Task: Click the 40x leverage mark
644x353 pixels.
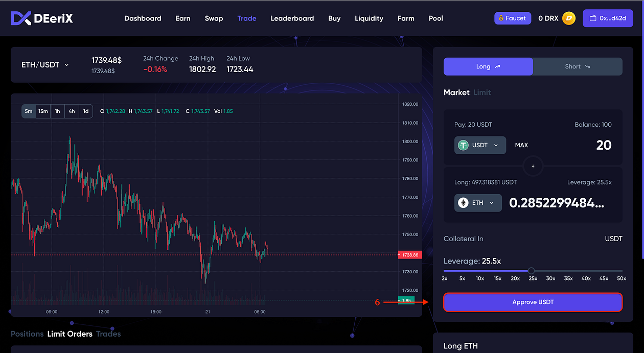Action: (x=586, y=278)
